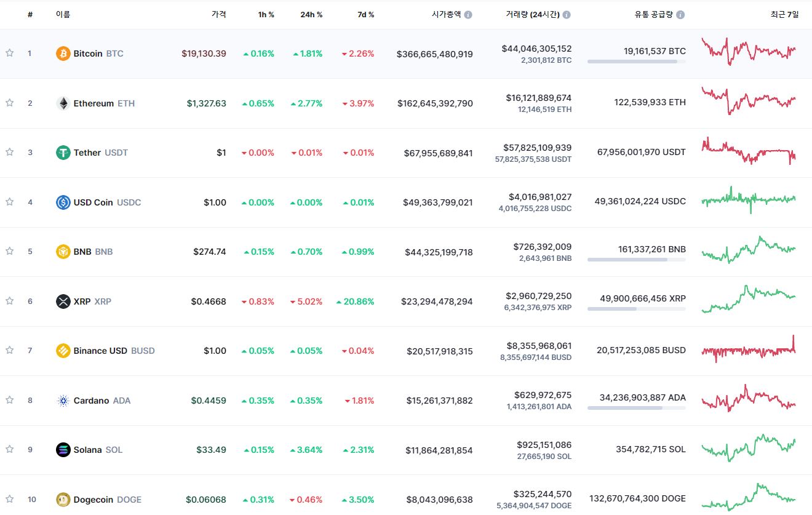Sort by 최근 7일 column header
The height and width of the screenshot is (515, 812).
(784, 14)
